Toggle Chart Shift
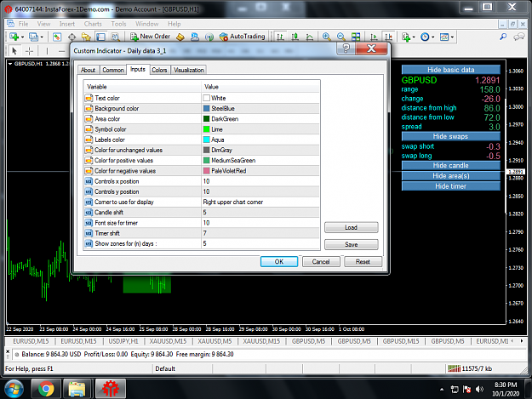Viewport: 532px width, 399px height. click(388, 37)
